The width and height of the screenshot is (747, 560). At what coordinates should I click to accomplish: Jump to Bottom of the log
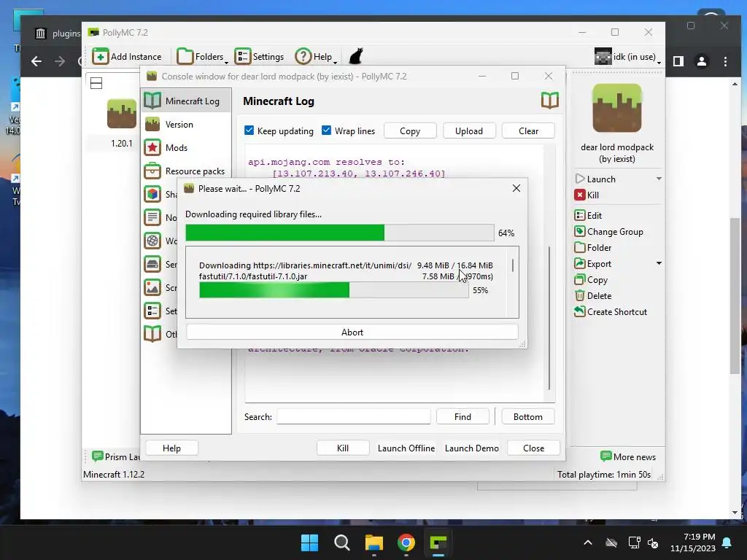pyautogui.click(x=528, y=416)
